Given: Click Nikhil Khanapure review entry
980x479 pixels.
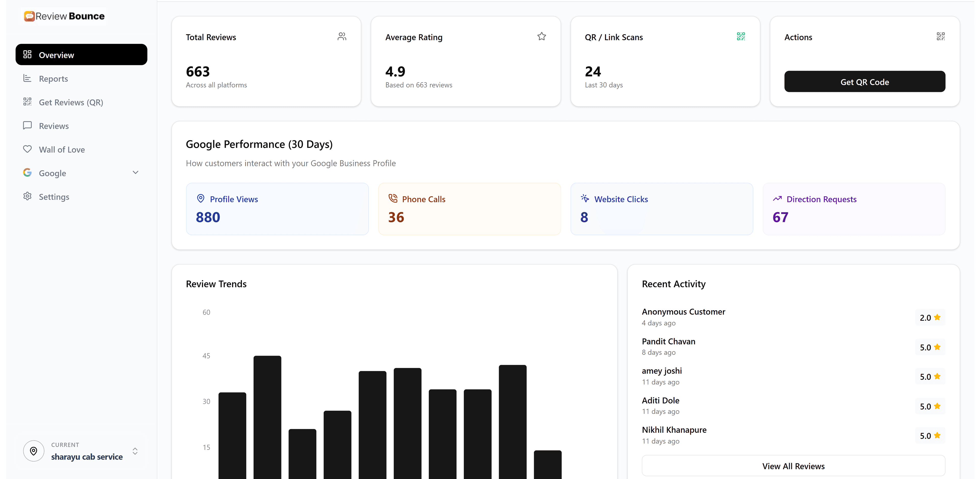Looking at the screenshot, I should click(794, 435).
